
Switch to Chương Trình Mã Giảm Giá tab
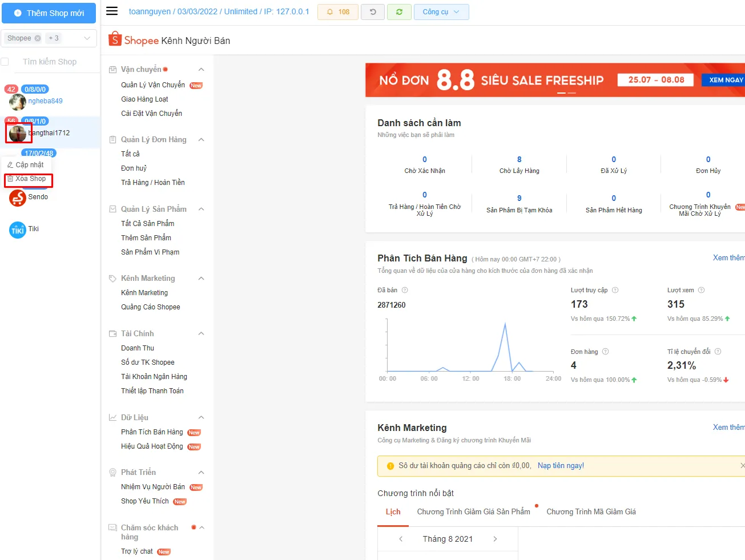[591, 512]
